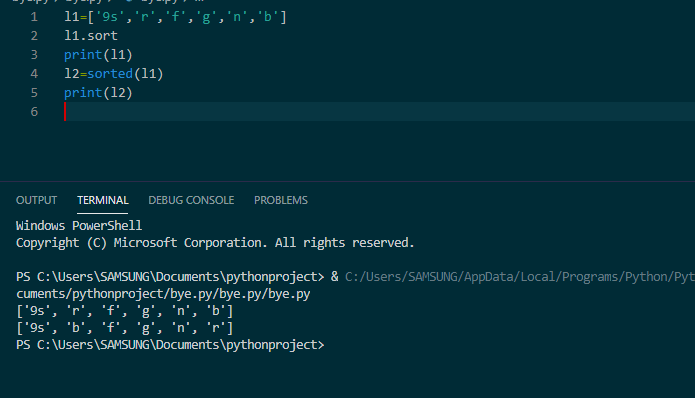This screenshot has height=398, width=695.
Task: Click on the 'print(l2)' statement
Action: point(98,93)
